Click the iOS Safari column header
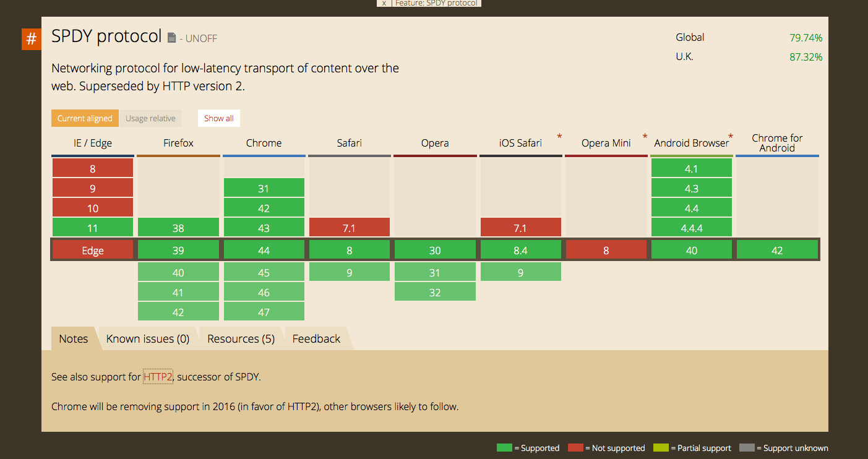This screenshot has width=868, height=459. pyautogui.click(x=520, y=143)
